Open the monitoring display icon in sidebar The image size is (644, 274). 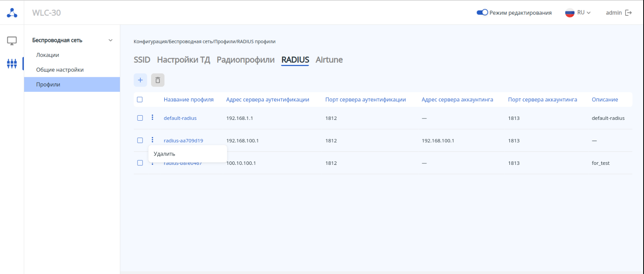(x=12, y=40)
